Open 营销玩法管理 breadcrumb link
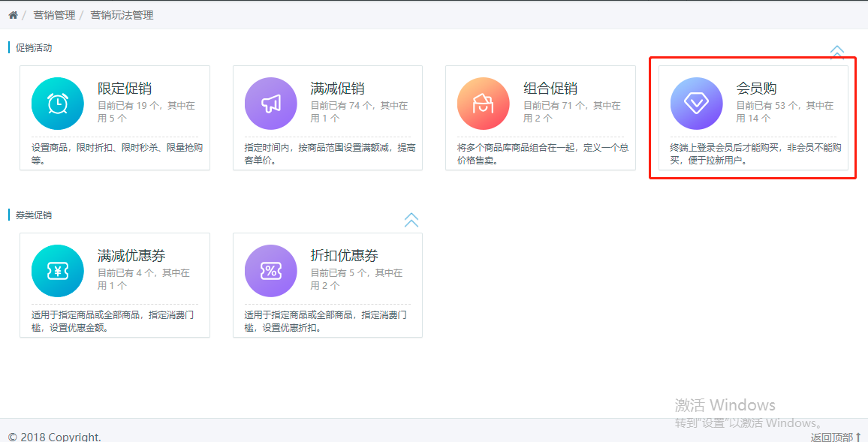The height and width of the screenshot is (442, 868). point(122,15)
